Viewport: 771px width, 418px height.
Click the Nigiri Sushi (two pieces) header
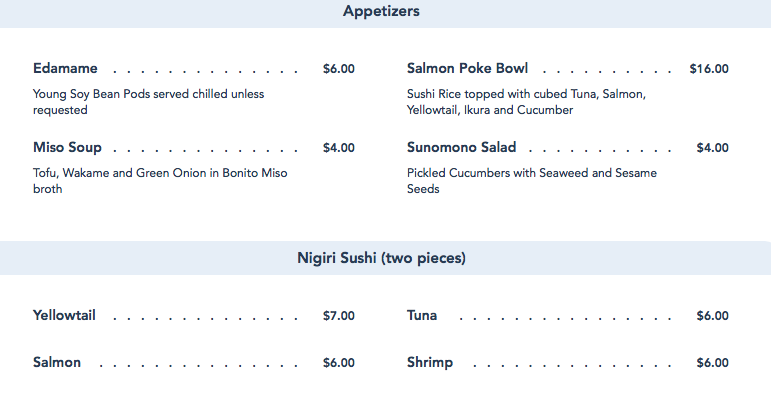[x=381, y=258]
